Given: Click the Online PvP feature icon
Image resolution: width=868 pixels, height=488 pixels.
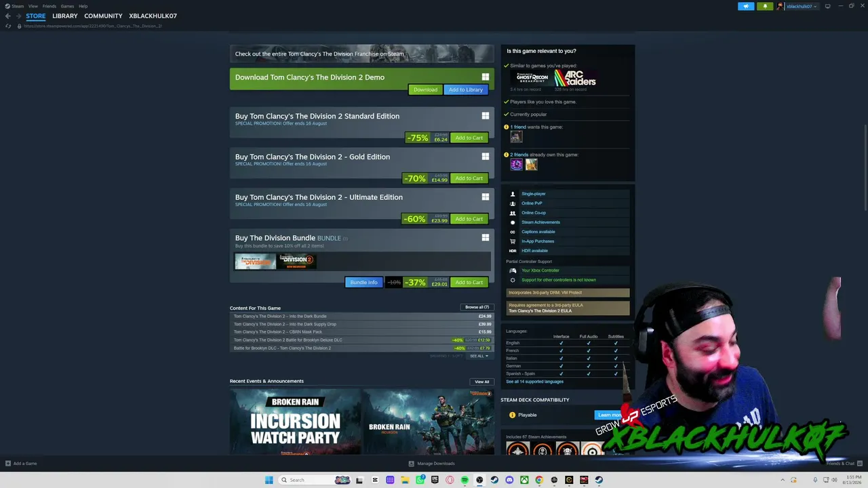Looking at the screenshot, I should [513, 203].
